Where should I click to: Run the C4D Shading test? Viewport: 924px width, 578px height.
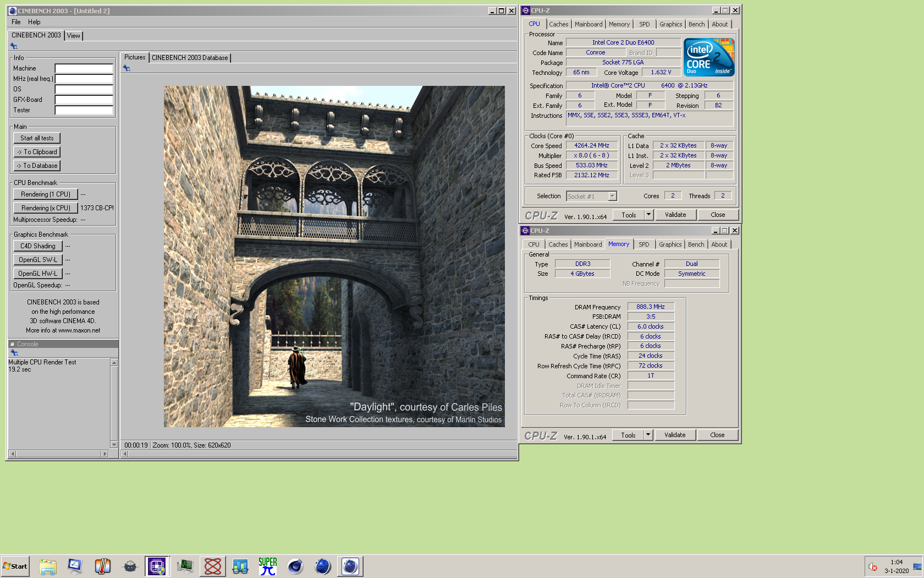tap(38, 246)
